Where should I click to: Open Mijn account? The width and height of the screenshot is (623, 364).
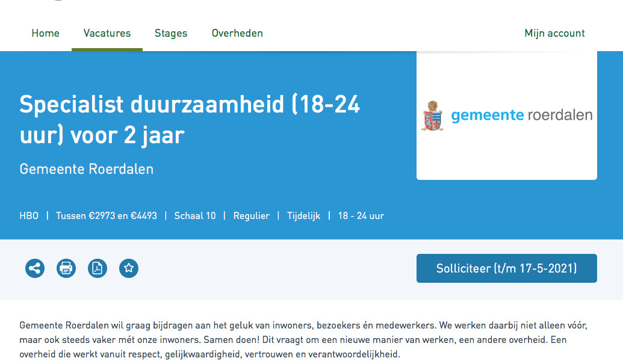[554, 33]
